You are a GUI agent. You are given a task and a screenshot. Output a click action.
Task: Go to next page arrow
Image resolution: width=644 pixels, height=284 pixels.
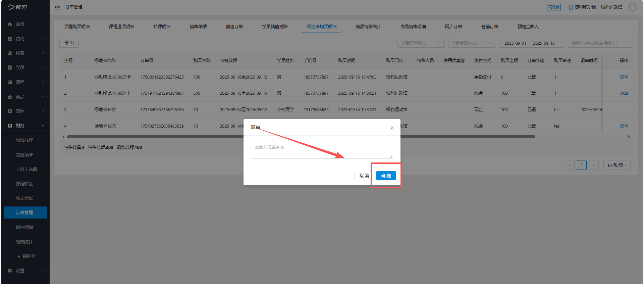pyautogui.click(x=594, y=165)
